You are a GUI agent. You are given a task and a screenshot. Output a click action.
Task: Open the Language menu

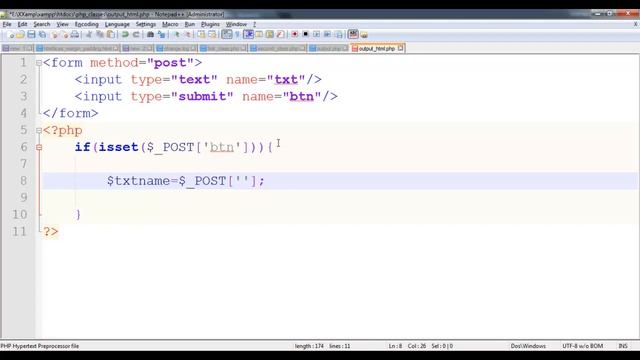[117, 24]
